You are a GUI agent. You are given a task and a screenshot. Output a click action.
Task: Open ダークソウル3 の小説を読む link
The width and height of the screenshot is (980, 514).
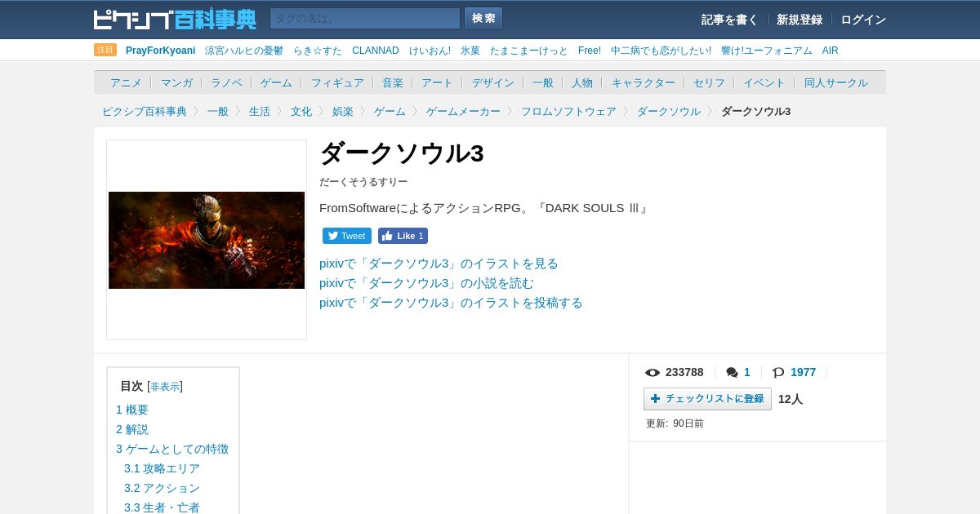[426, 283]
